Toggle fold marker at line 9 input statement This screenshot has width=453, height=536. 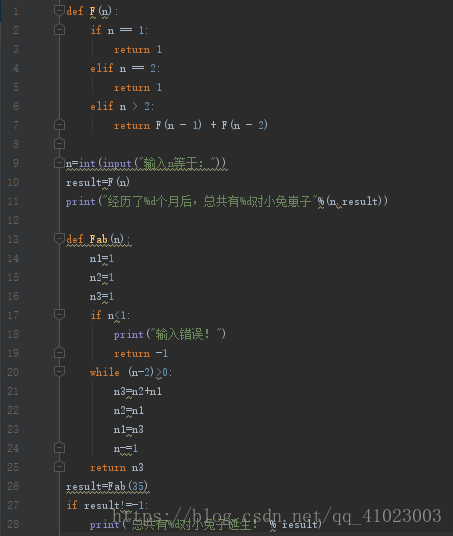pos(59,163)
